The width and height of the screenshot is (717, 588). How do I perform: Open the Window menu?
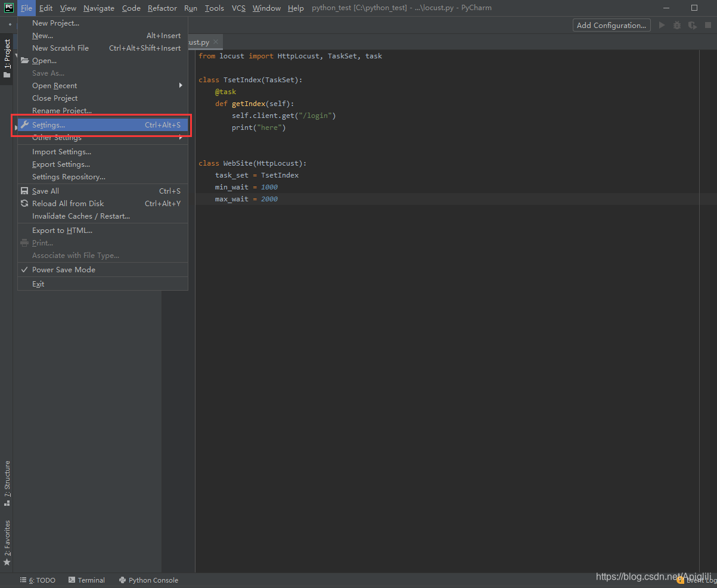click(x=266, y=8)
